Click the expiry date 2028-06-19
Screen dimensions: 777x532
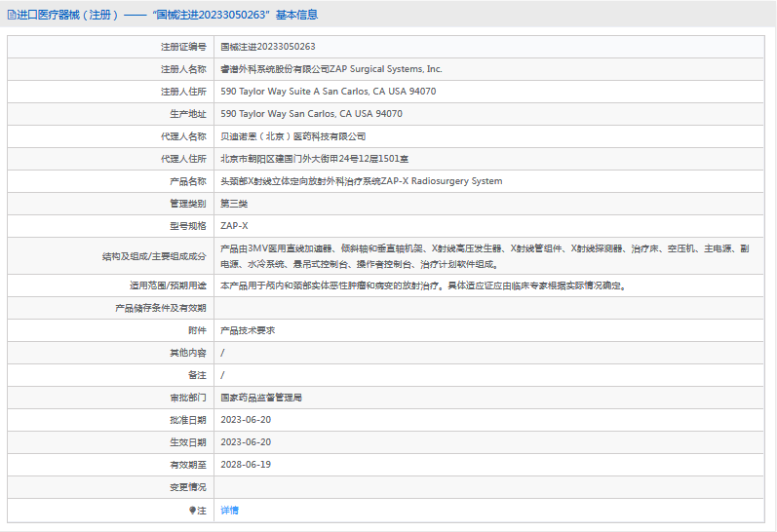(x=246, y=465)
